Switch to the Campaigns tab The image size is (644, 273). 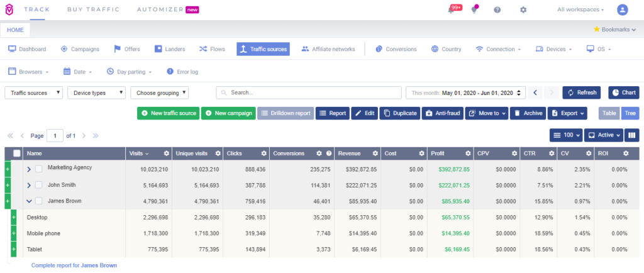tap(81, 49)
